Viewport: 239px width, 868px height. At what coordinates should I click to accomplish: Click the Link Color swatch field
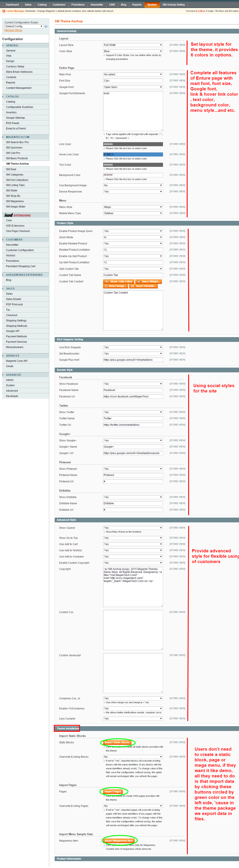click(x=133, y=144)
